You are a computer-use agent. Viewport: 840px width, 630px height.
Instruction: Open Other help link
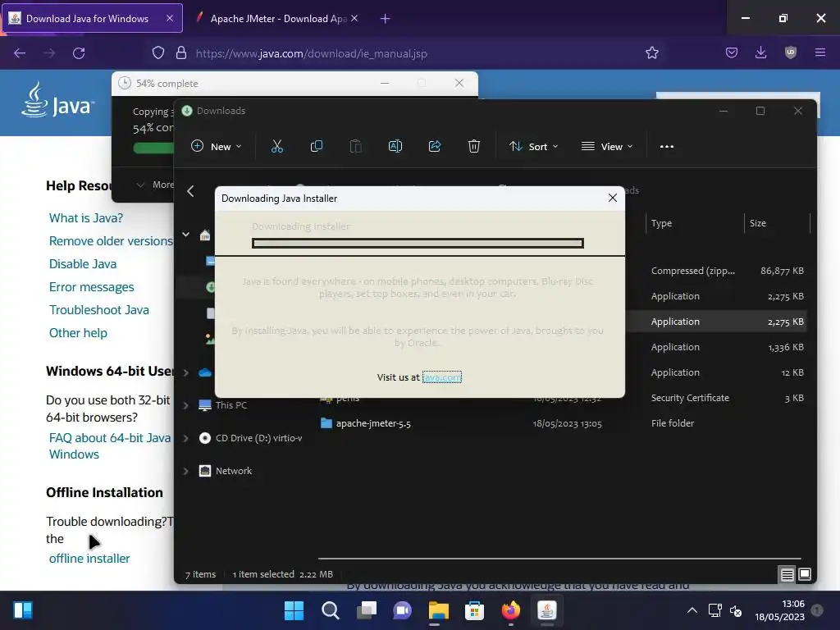pyautogui.click(x=78, y=333)
